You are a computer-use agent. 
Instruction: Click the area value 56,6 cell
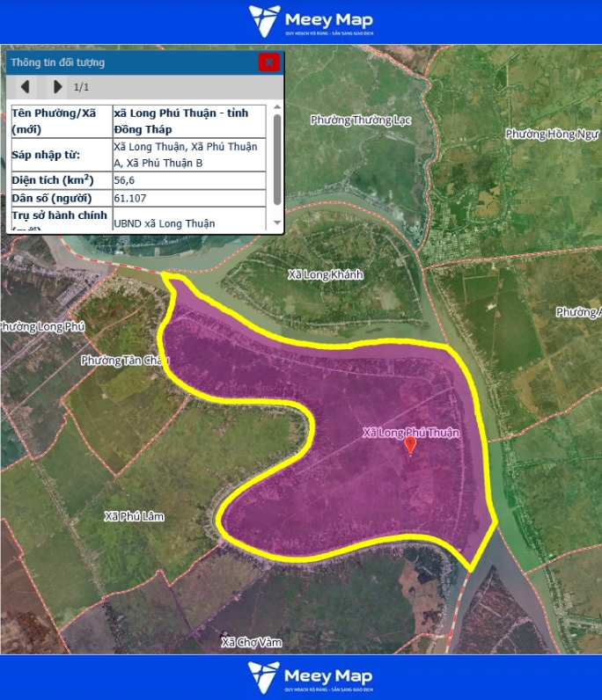[125, 180]
